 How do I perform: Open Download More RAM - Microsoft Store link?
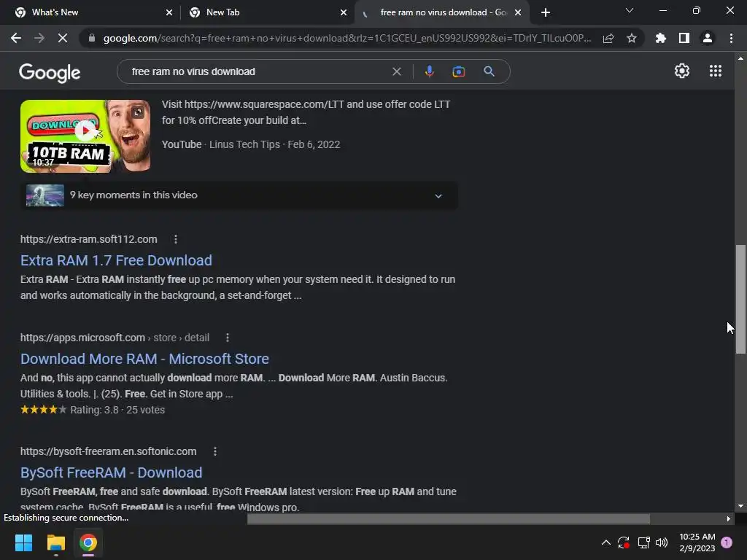coord(144,359)
